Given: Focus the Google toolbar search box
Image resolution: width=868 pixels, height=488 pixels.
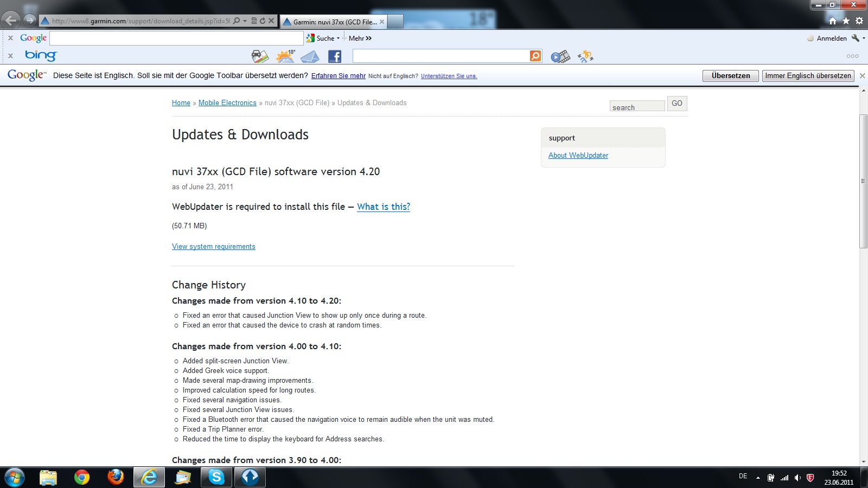Looking at the screenshot, I should click(176, 38).
